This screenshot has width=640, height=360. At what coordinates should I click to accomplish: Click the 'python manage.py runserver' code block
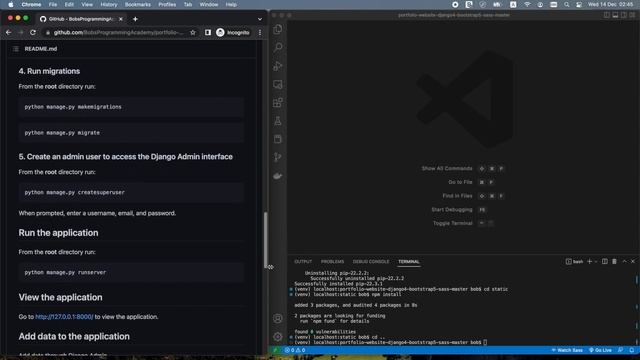click(131, 272)
